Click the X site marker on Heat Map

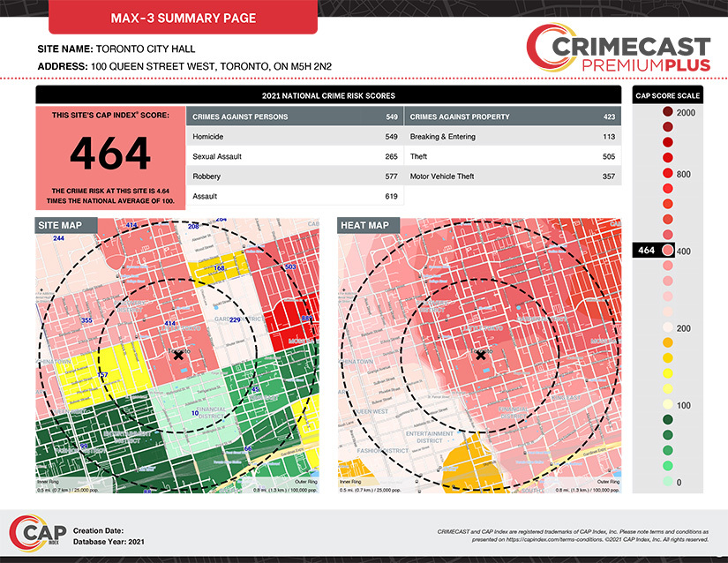[x=481, y=355]
